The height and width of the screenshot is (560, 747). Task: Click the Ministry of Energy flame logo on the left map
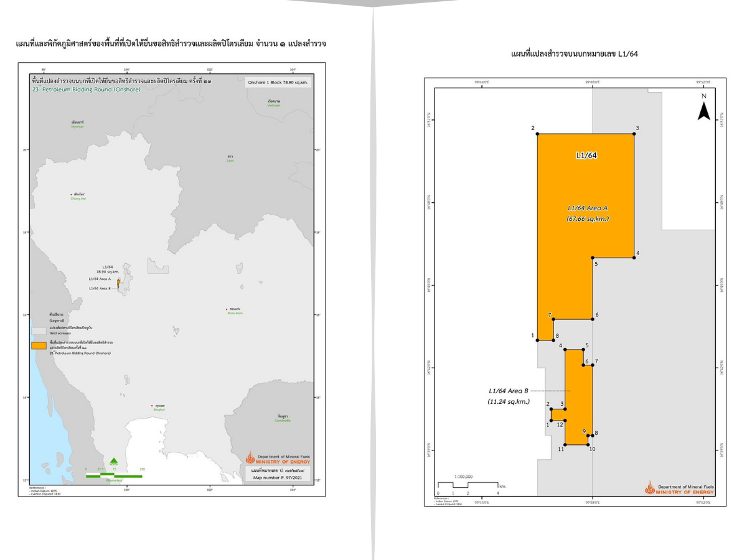[250, 458]
